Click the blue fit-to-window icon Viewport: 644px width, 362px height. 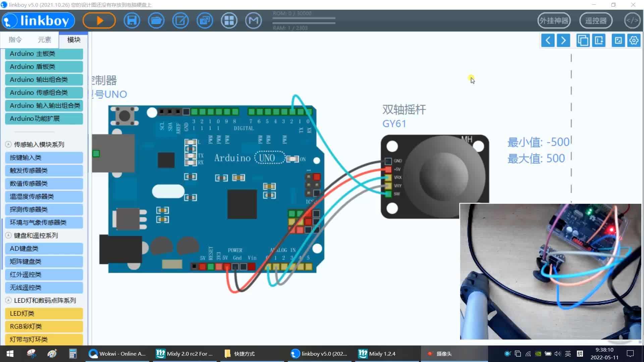tap(618, 41)
